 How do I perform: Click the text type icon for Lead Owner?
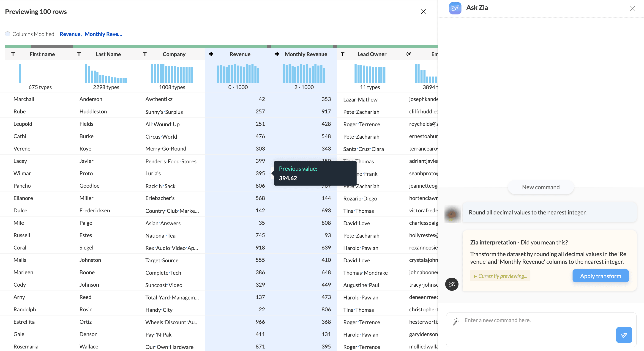coord(343,54)
